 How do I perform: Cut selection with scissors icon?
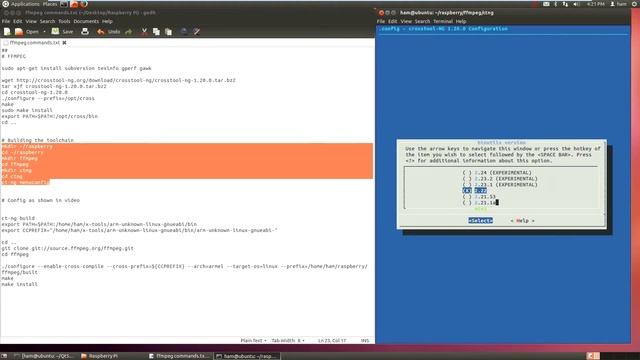(144, 31)
